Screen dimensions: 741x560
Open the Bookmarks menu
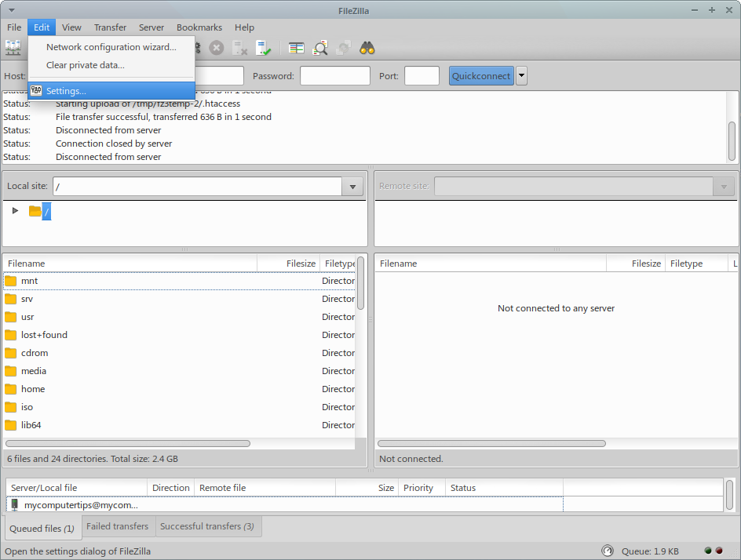pyautogui.click(x=199, y=27)
